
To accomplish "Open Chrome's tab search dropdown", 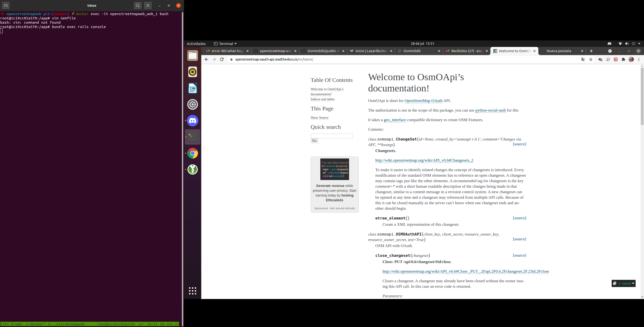I will click(x=610, y=51).
